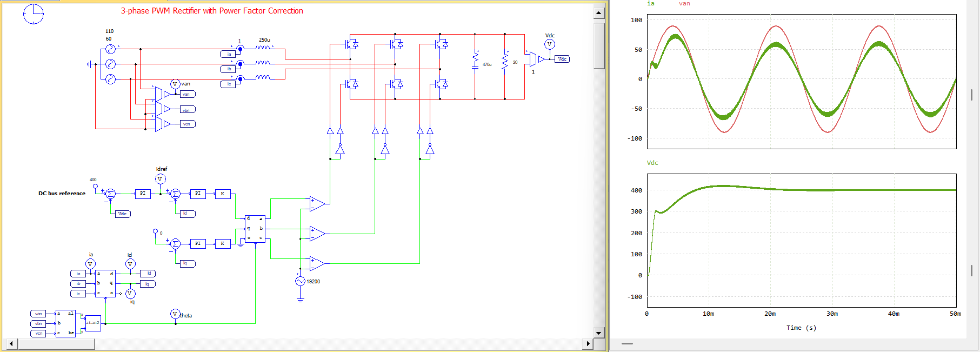Click the iq voltage probe
980x352 pixels.
(x=130, y=294)
